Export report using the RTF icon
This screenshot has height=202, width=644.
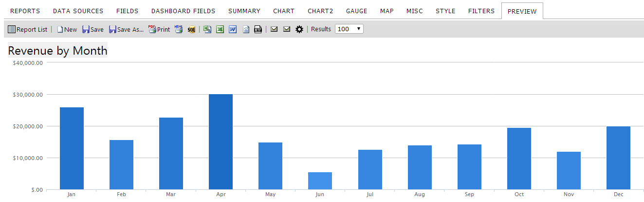click(258, 29)
